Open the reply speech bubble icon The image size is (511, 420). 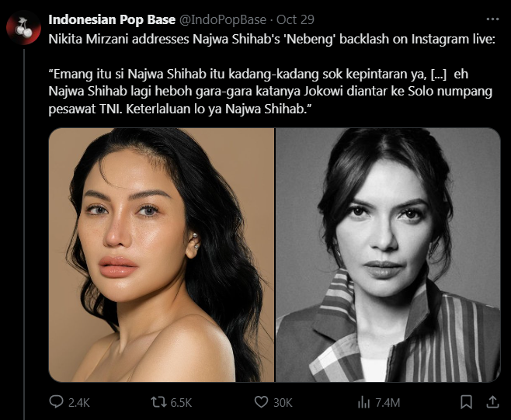56,401
